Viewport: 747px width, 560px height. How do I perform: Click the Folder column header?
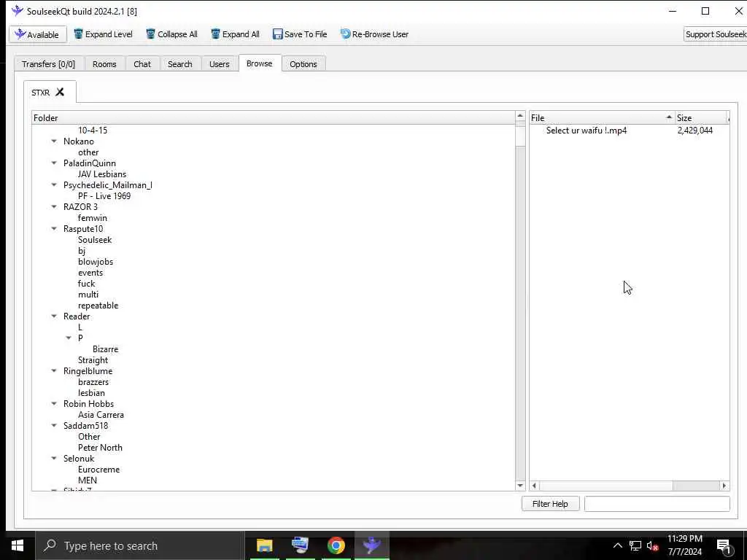[274, 118]
